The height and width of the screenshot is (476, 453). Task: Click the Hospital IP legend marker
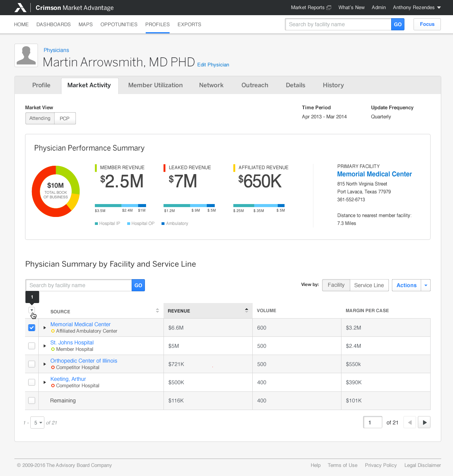pyautogui.click(x=96, y=223)
